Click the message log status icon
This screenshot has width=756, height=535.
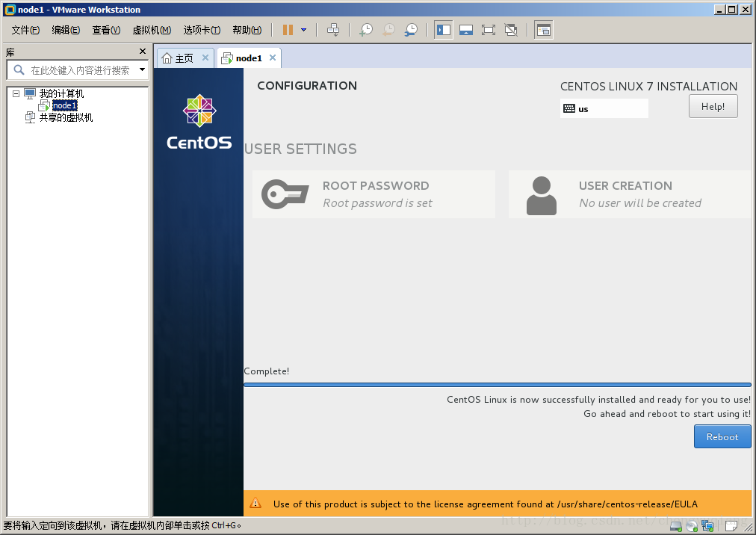(x=731, y=526)
